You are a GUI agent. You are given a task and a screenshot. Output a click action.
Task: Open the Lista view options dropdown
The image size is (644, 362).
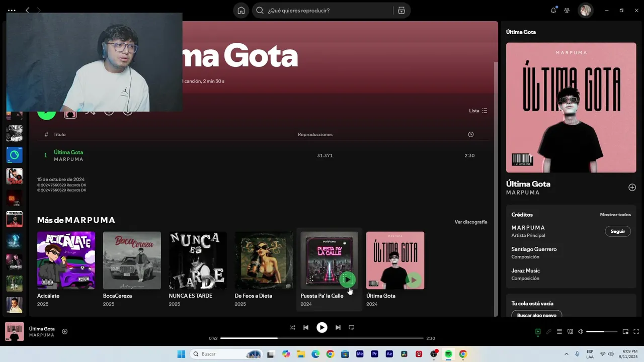(x=478, y=111)
